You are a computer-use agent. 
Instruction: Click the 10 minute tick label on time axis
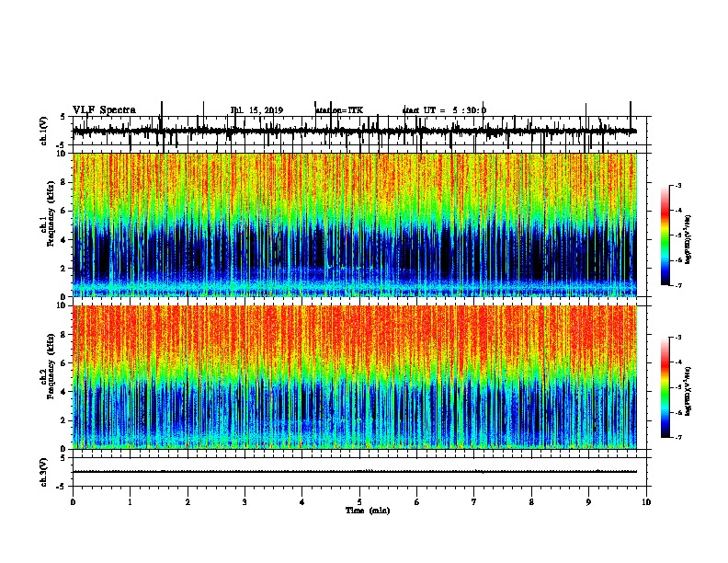646,502
